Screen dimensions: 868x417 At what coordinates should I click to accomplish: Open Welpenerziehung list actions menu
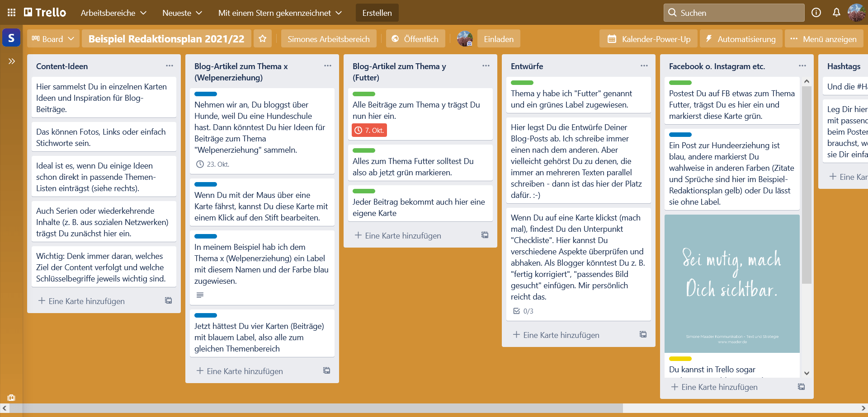(328, 66)
